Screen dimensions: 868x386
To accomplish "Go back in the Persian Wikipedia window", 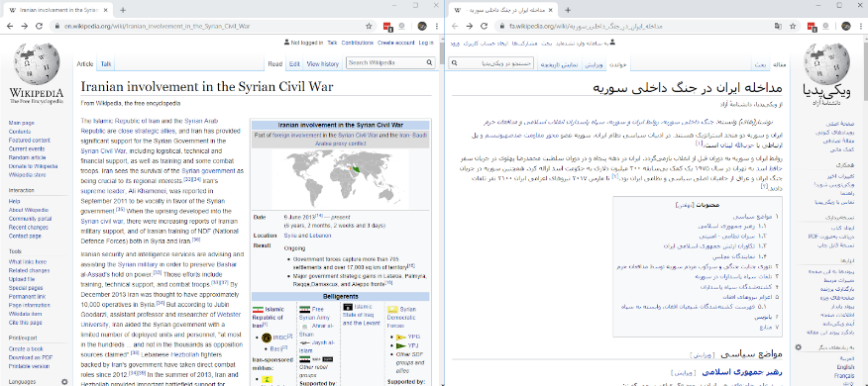I will (455, 26).
